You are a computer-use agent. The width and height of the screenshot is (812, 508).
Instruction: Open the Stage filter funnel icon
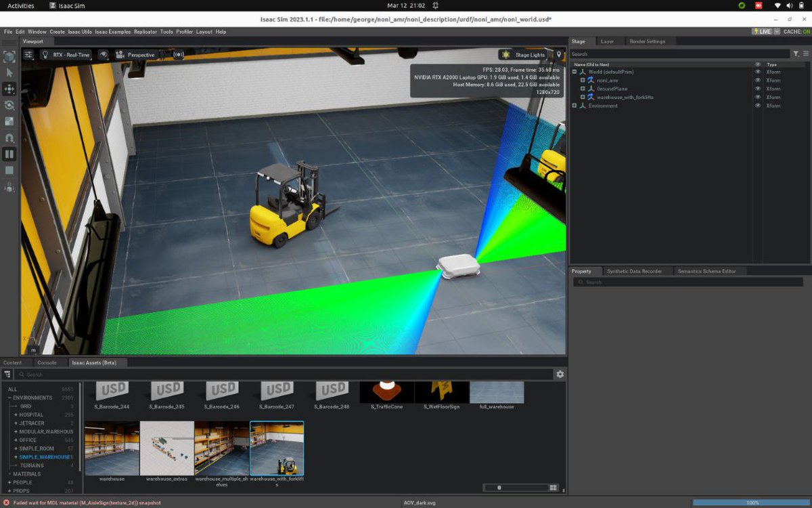796,54
